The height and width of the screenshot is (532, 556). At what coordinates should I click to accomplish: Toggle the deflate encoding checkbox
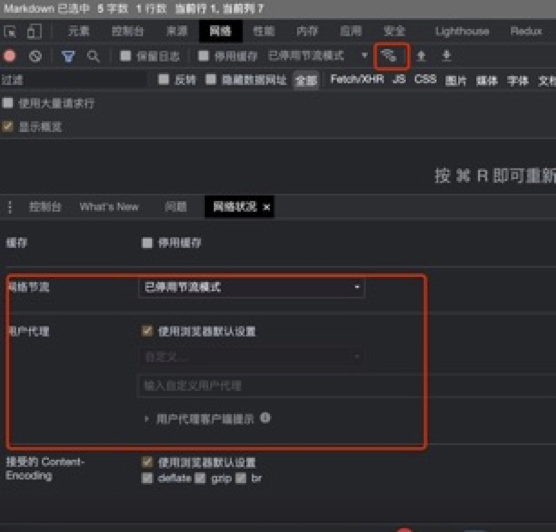pos(147,478)
